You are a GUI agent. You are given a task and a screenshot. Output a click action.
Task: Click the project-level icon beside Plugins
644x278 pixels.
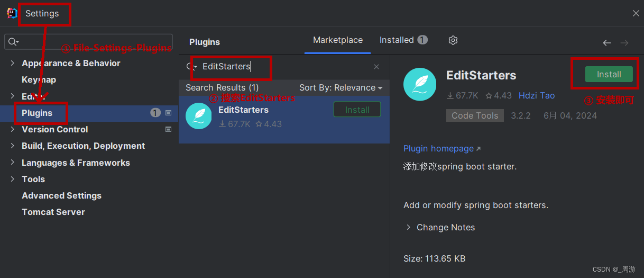coord(169,113)
